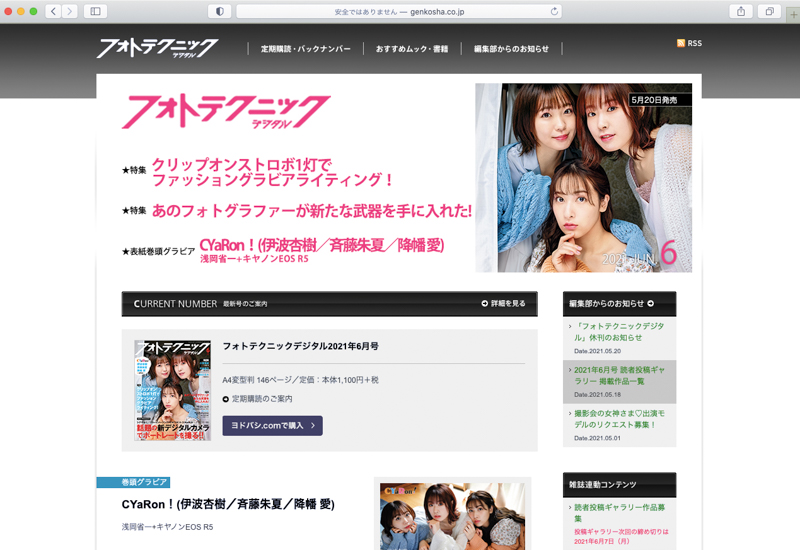Click Date.2021.05.01 text
The image size is (800, 550).
click(597, 438)
